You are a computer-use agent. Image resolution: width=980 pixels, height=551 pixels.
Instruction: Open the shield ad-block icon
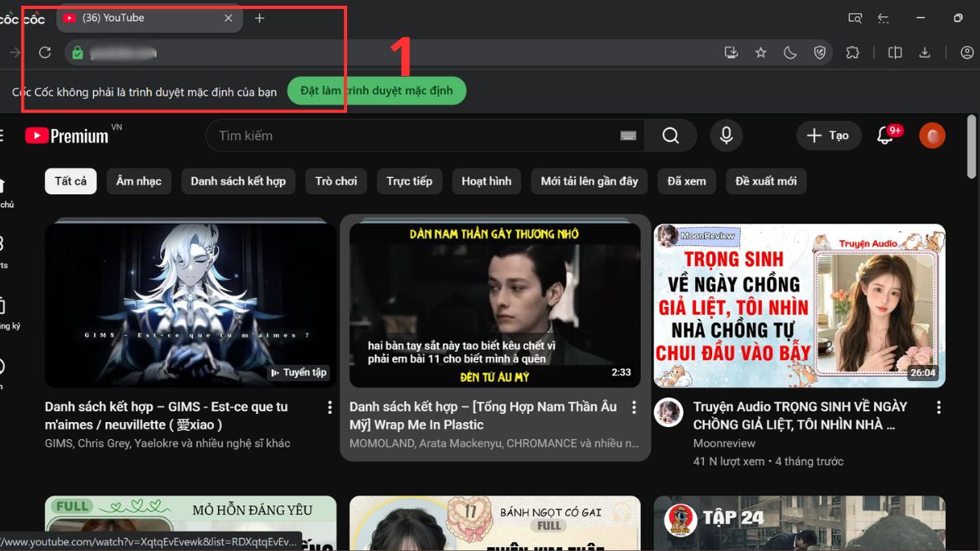point(820,53)
